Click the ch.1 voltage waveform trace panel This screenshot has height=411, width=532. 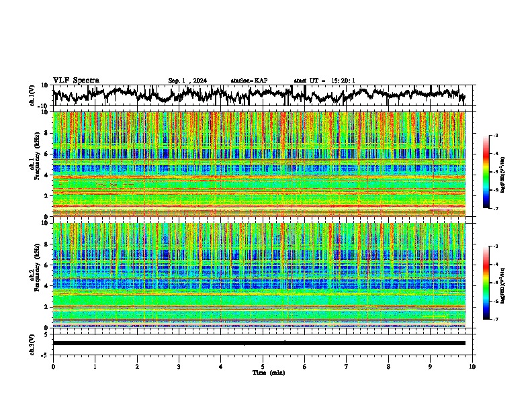[x=263, y=95]
